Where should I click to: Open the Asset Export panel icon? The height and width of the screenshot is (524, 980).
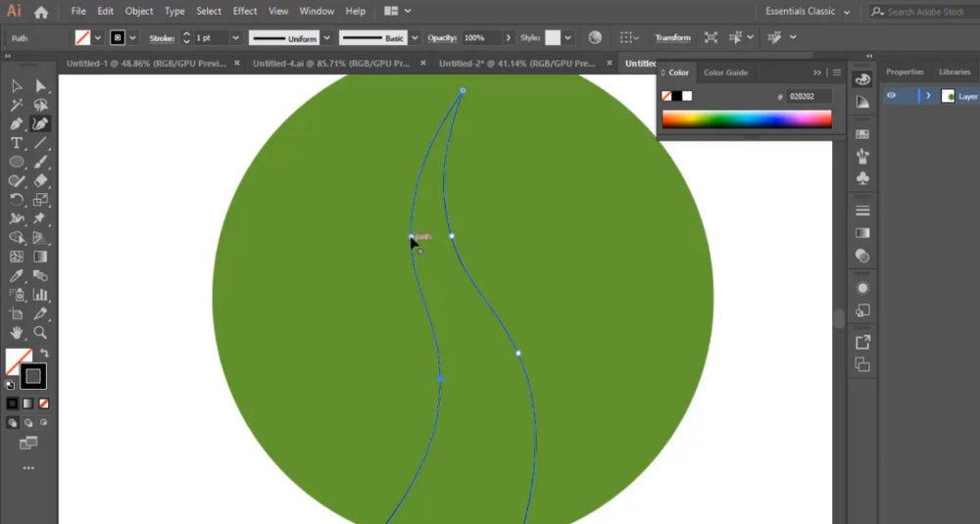tap(862, 342)
